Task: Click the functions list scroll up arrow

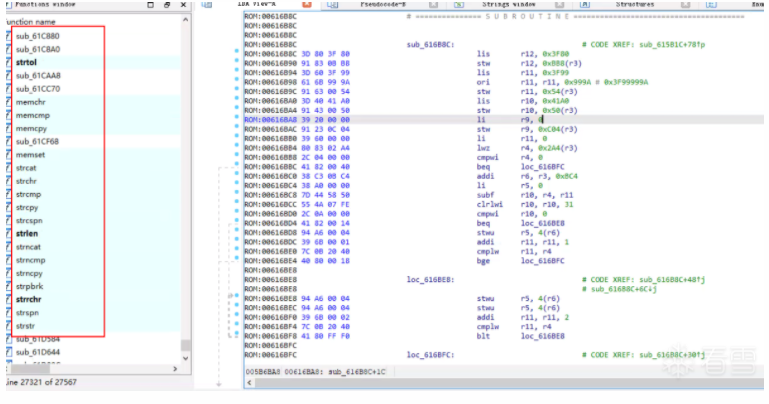Action: 185,20
